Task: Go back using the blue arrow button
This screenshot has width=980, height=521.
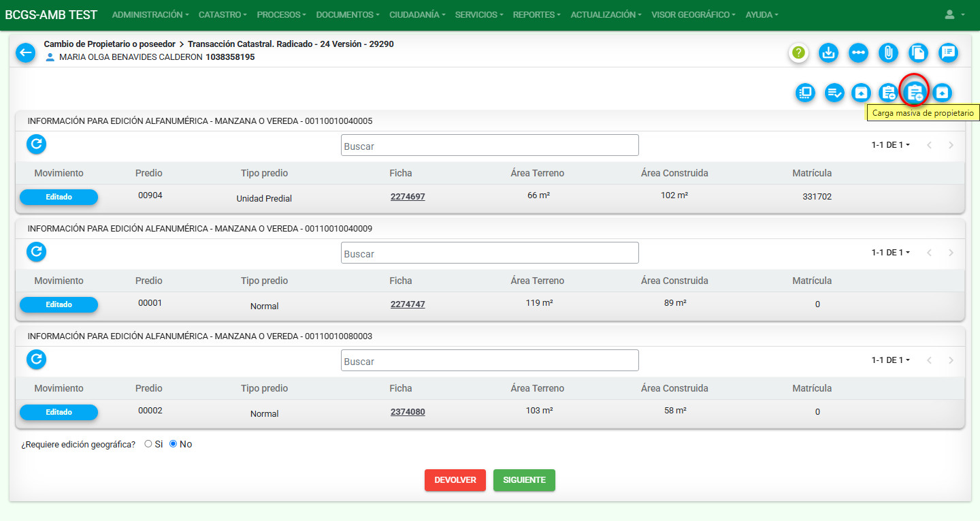Action: pyautogui.click(x=25, y=52)
